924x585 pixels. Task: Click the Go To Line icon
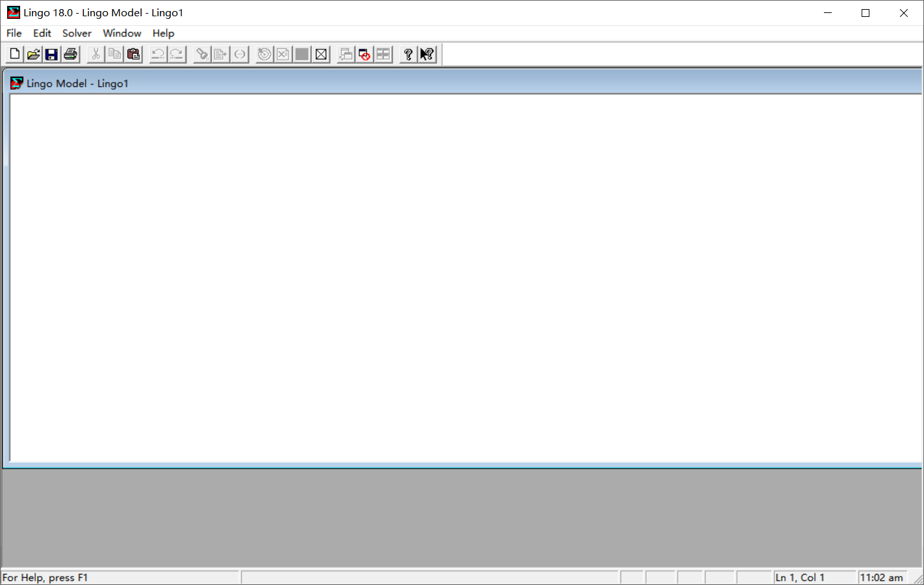click(x=221, y=55)
